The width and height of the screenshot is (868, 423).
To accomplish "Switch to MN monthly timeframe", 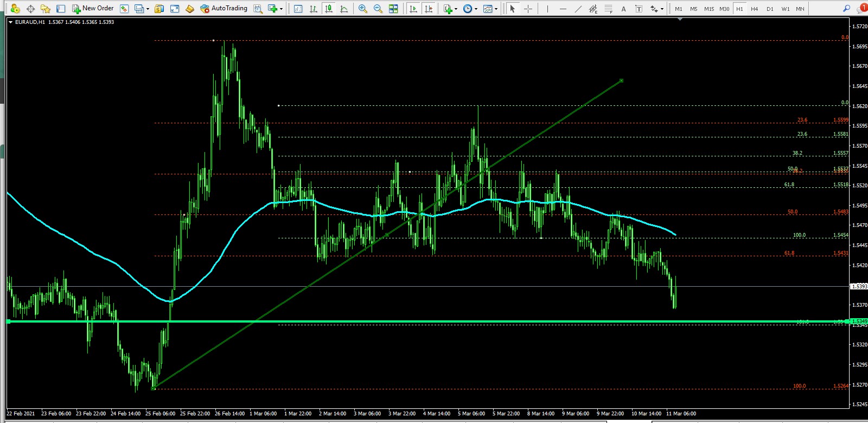I will tap(800, 9).
